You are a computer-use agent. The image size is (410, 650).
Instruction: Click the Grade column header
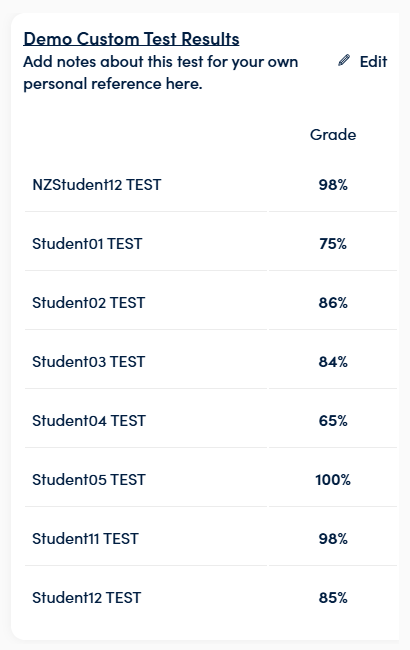(x=333, y=135)
